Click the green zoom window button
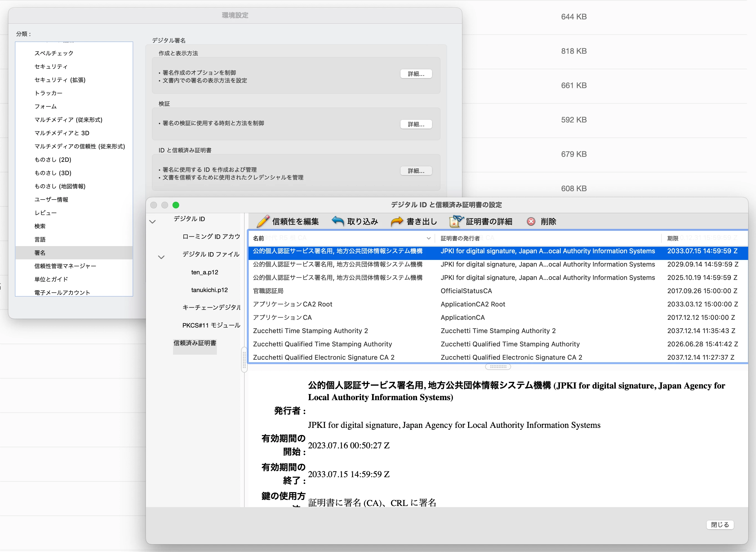The height and width of the screenshot is (552, 756). point(176,205)
